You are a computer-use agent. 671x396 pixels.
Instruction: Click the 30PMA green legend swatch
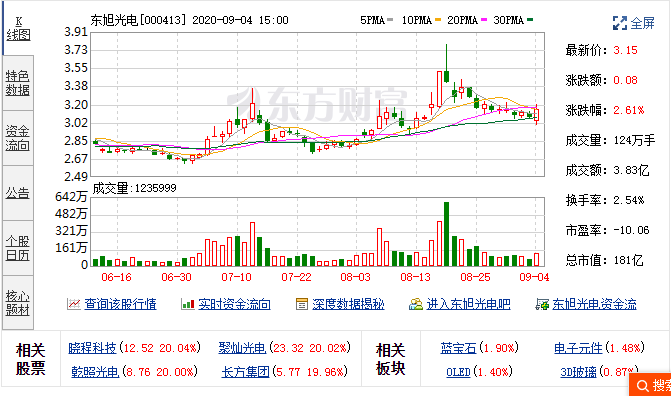530,20
